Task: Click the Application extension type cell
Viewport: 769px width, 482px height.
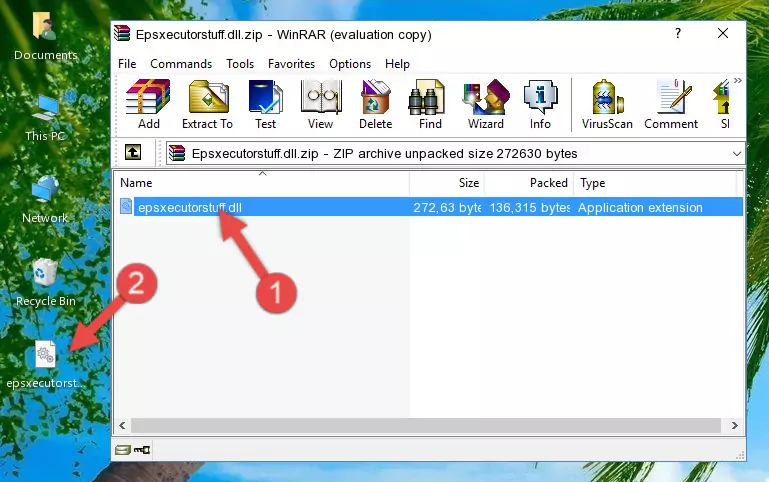Action: pyautogui.click(x=640, y=207)
